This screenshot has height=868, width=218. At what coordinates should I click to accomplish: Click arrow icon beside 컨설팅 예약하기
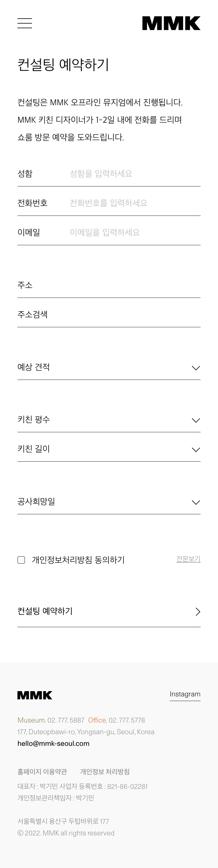(x=198, y=611)
